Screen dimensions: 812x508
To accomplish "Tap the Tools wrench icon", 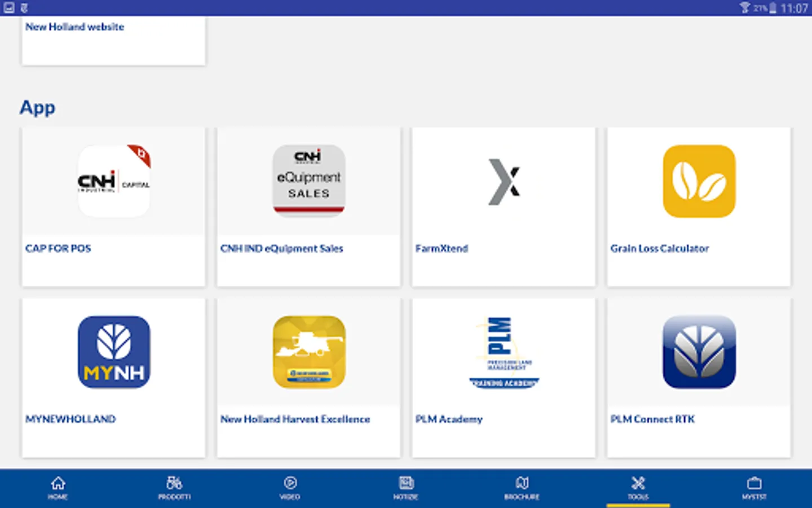I will coord(638,483).
